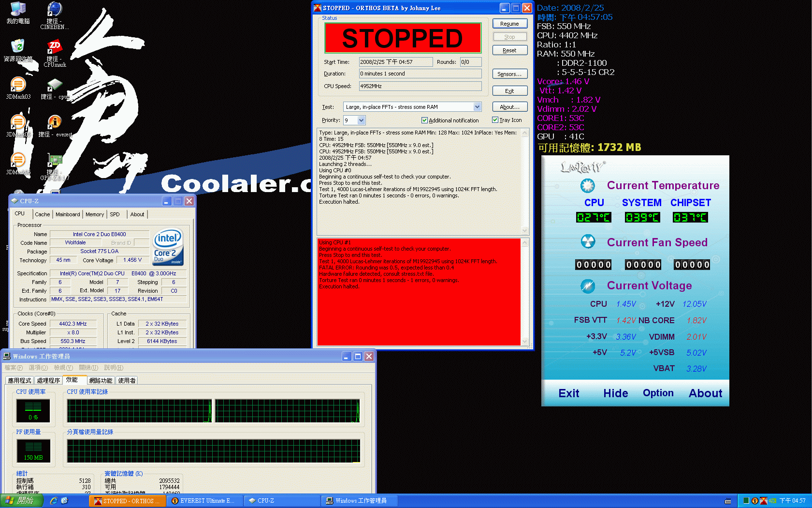Open the 資源回收筒 recycle bin icon
The image size is (812, 508).
pyautogui.click(x=18, y=50)
